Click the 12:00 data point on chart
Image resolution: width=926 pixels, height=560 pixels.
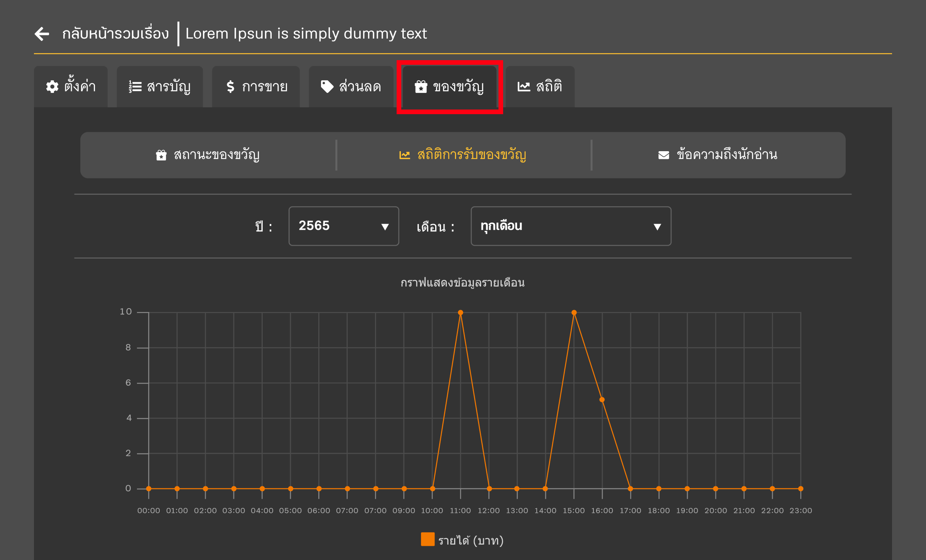[489, 488]
